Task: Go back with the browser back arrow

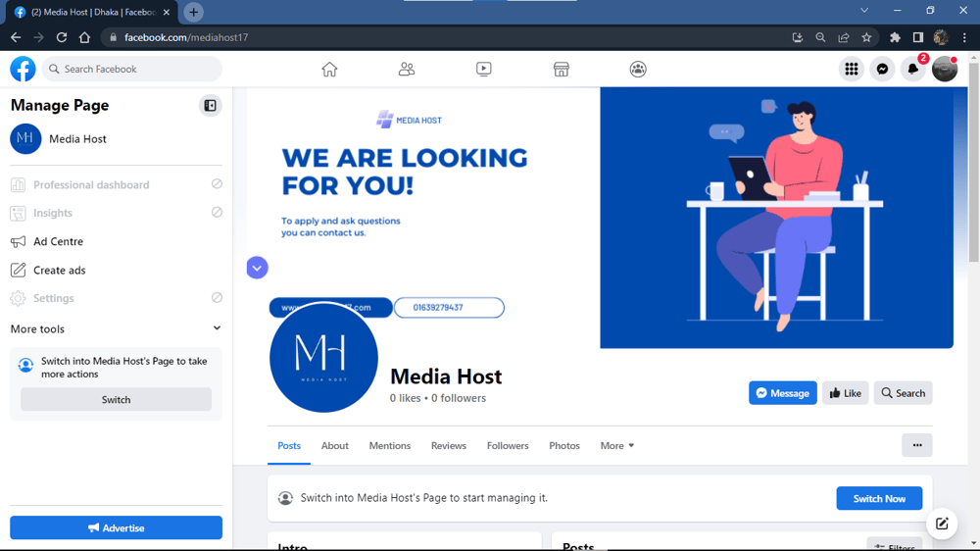Action: [x=16, y=37]
